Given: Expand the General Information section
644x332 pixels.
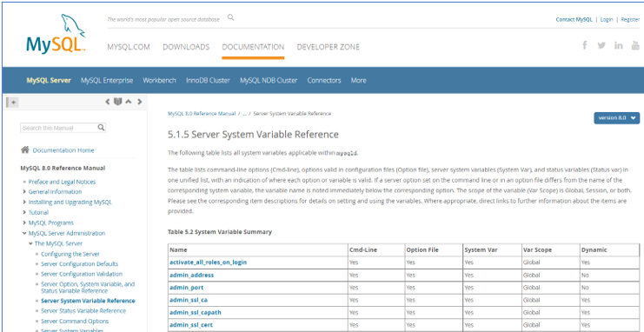Looking at the screenshot, I should (24, 192).
